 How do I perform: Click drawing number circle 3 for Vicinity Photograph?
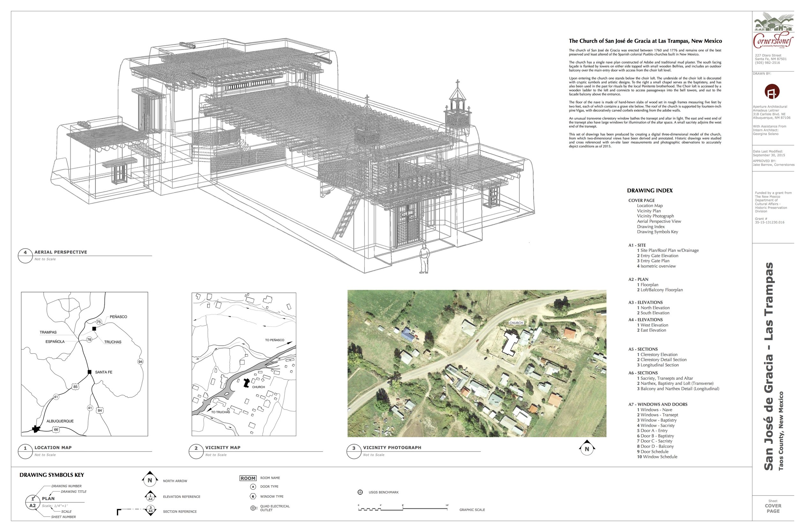pyautogui.click(x=354, y=452)
